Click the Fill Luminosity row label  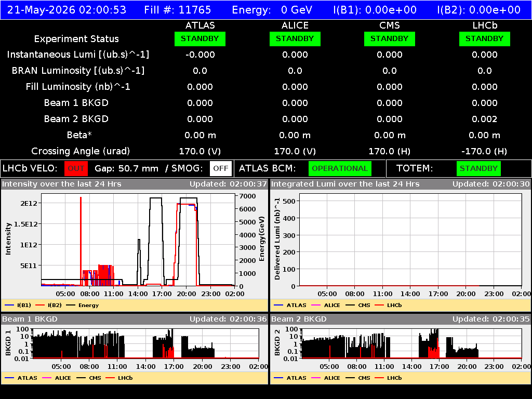(x=78, y=87)
